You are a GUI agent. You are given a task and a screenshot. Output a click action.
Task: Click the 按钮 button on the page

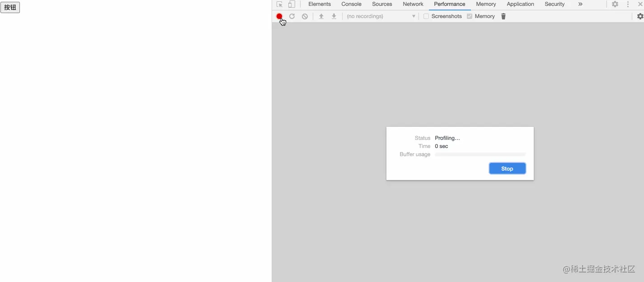click(x=10, y=7)
